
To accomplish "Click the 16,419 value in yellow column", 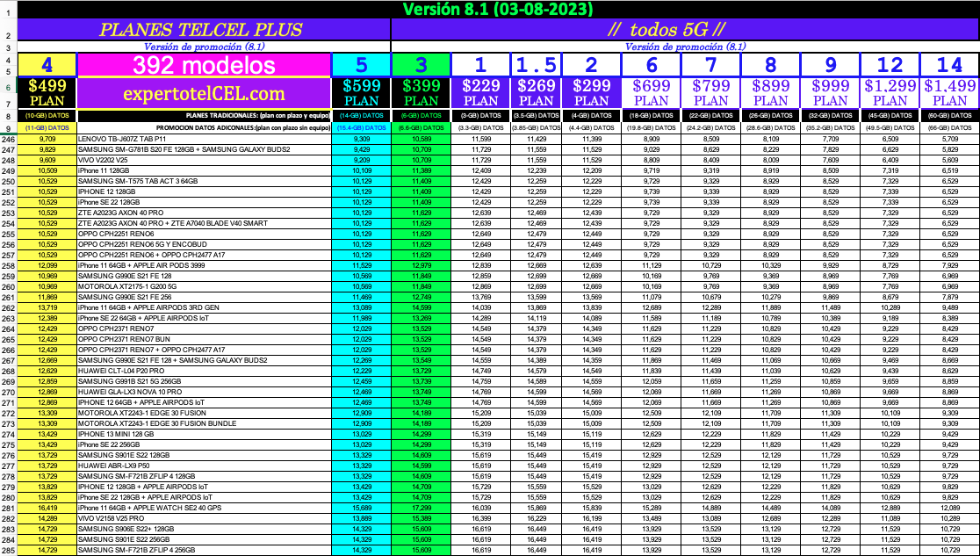I will pyautogui.click(x=47, y=508).
